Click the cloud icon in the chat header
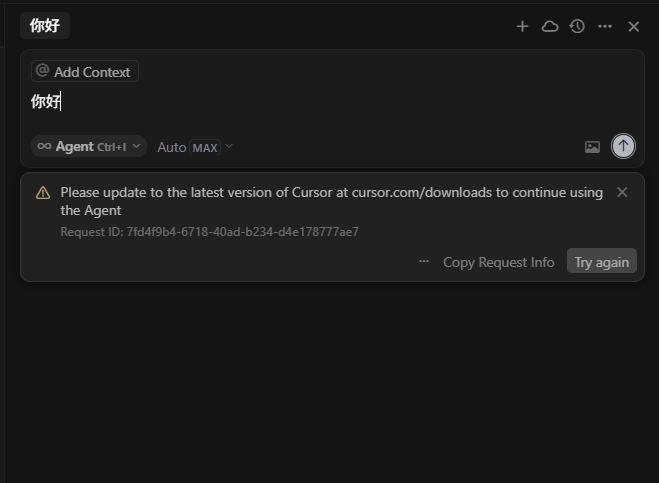 click(x=550, y=27)
